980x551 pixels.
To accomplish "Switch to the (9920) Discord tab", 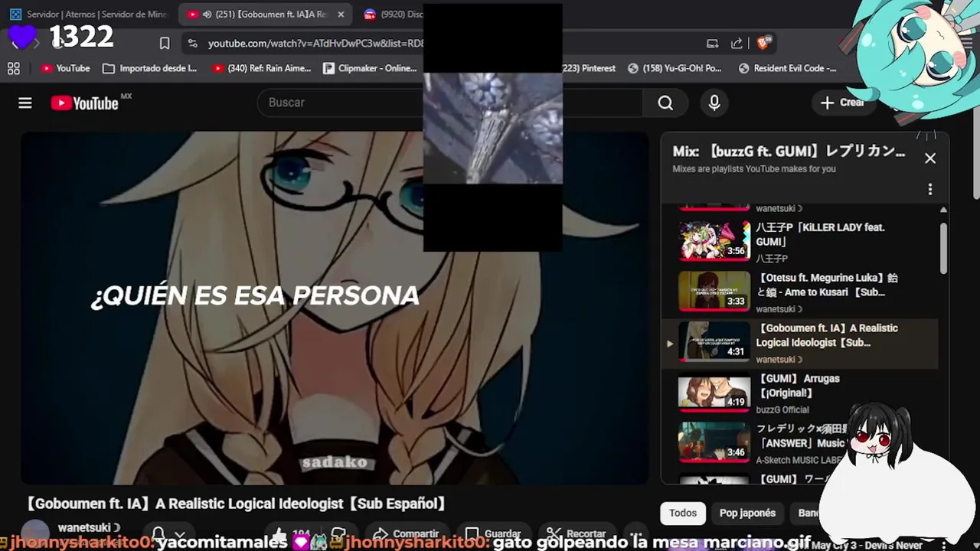I will coord(392,15).
